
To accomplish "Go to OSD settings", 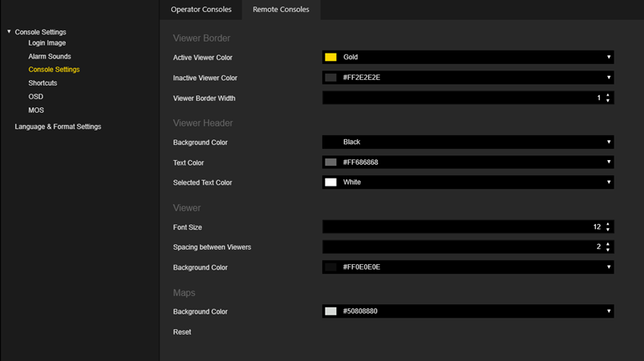I will 36,97.
